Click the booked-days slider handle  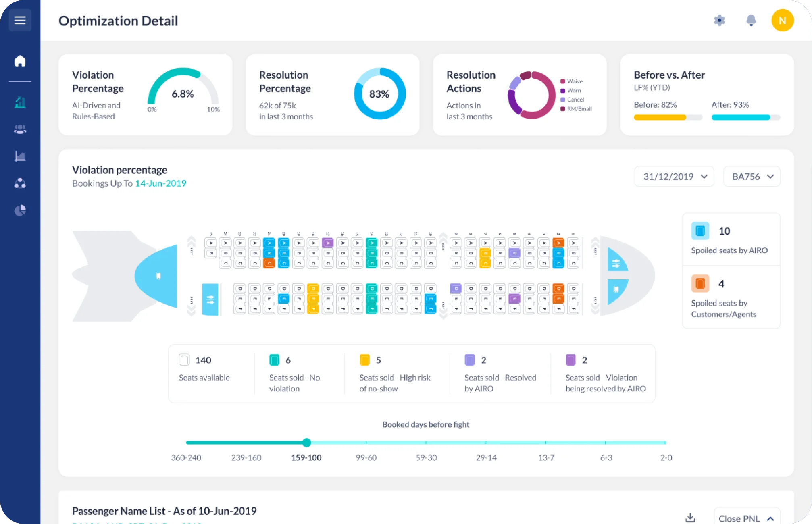306,443
